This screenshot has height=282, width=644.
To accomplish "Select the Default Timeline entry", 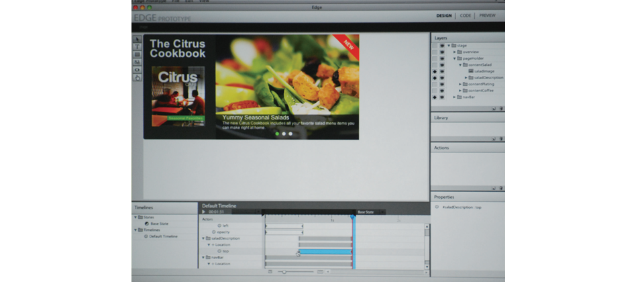I will (x=164, y=236).
